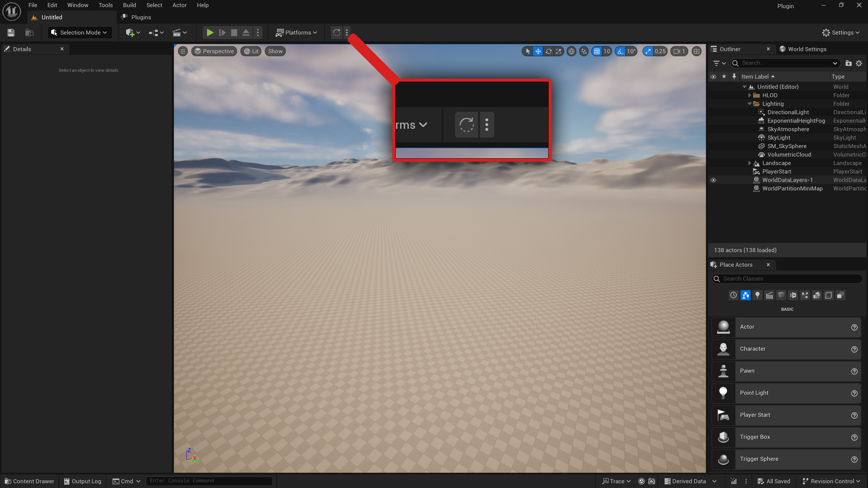This screenshot has width=868, height=488.
Task: Adjust the grid snap value of 10
Action: tap(607, 51)
